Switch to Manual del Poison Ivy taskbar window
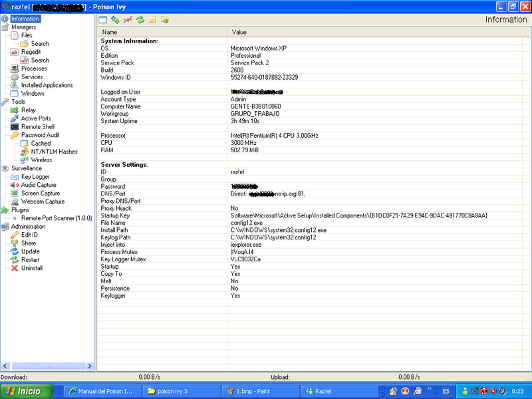This screenshot has height=399, width=532. [102, 391]
